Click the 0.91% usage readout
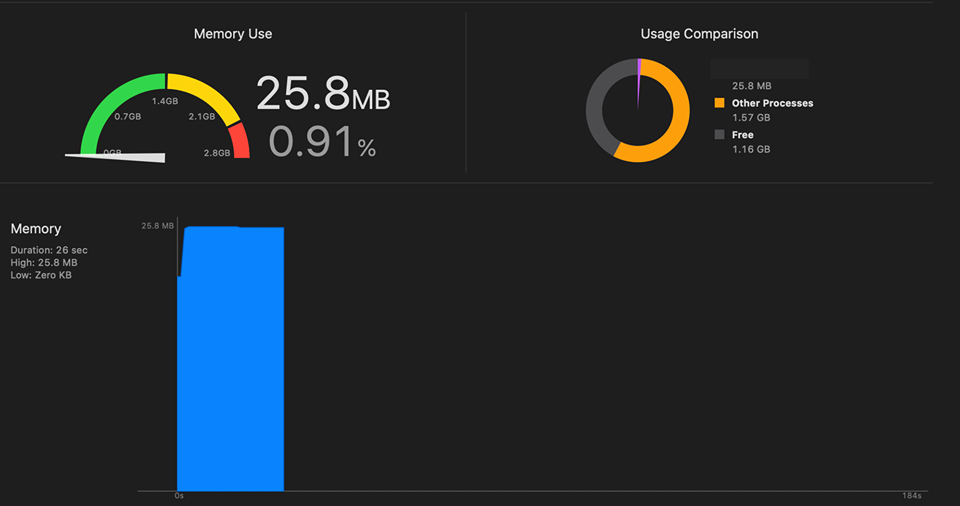 pos(322,142)
